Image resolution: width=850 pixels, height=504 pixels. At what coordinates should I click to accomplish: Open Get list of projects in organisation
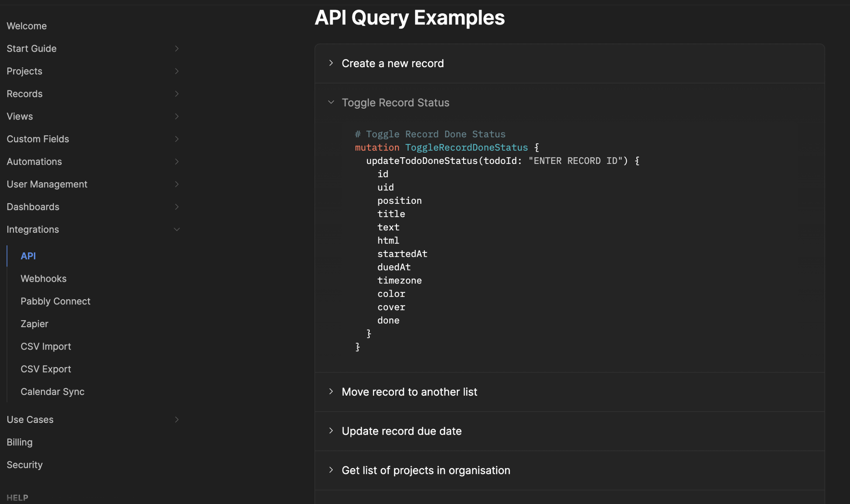point(426,470)
